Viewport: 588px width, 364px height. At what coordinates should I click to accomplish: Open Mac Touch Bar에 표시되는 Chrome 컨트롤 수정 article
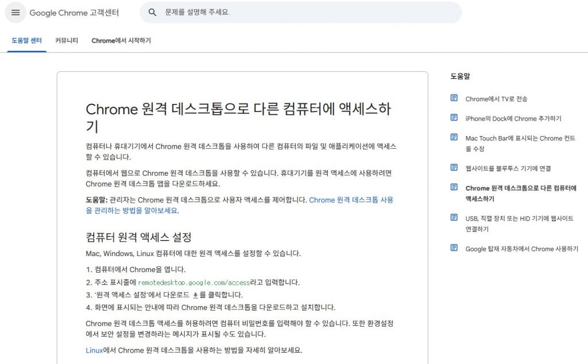point(520,144)
